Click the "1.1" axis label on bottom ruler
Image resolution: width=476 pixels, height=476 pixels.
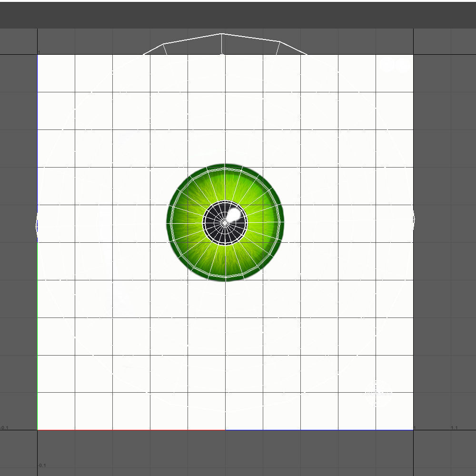454,428
